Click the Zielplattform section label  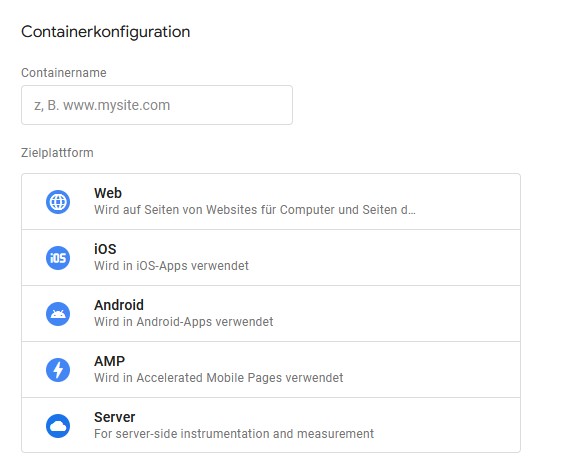pyautogui.click(x=57, y=153)
